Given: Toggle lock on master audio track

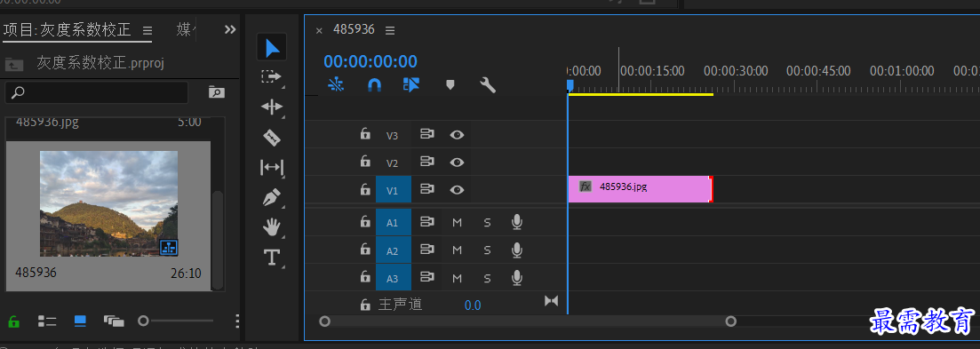Looking at the screenshot, I should click(365, 304).
